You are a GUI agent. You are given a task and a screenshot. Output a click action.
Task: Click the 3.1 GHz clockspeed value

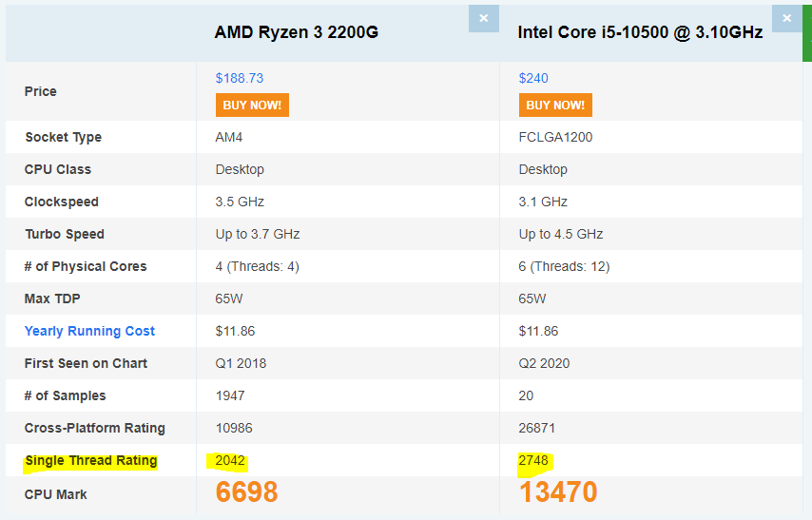click(543, 202)
